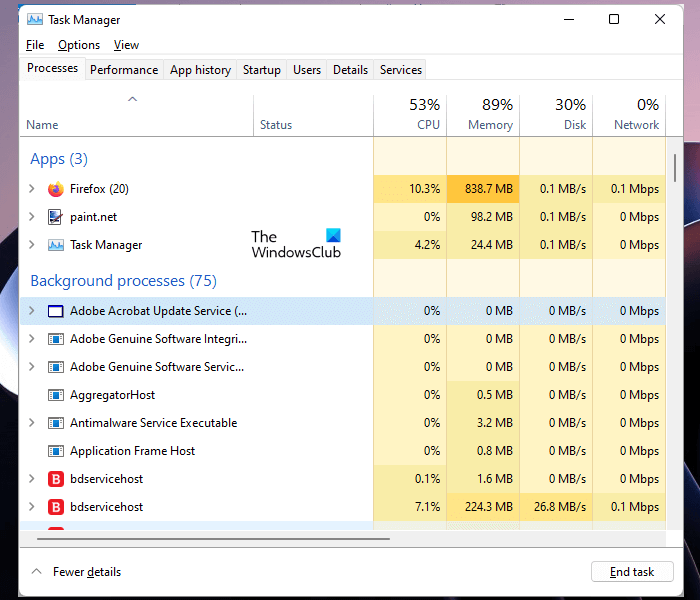Click the Firefox process icon
The width and height of the screenshot is (700, 600).
56,189
